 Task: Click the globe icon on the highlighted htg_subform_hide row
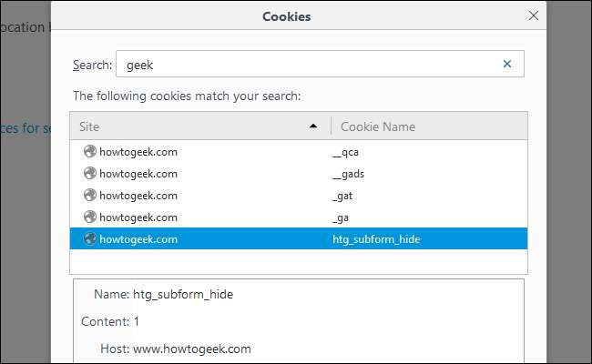coord(89,239)
